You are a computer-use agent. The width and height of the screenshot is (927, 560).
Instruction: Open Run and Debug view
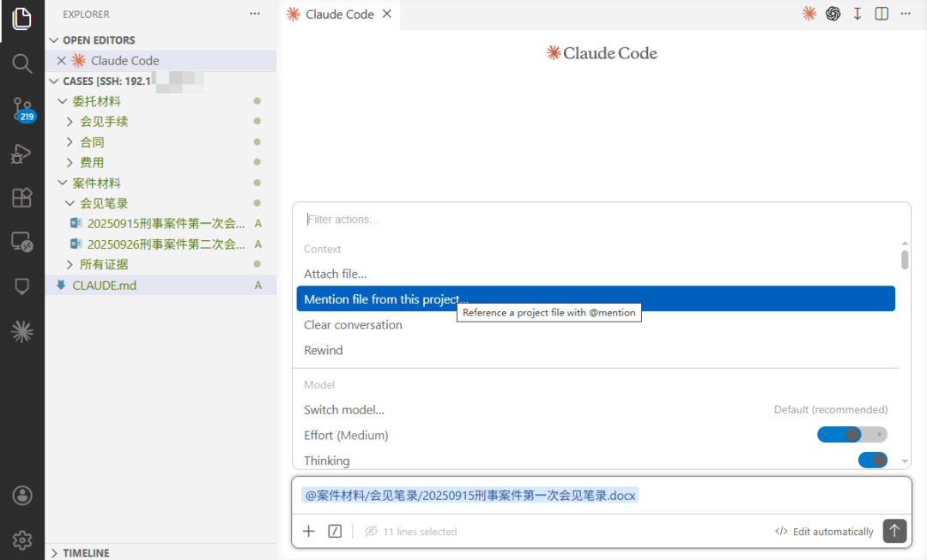[x=21, y=154]
